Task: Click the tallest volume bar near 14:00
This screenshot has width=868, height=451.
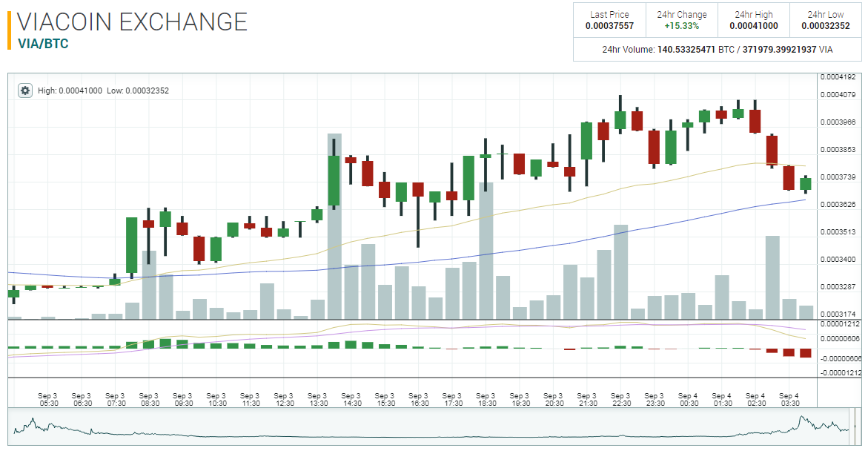Action: [334, 226]
